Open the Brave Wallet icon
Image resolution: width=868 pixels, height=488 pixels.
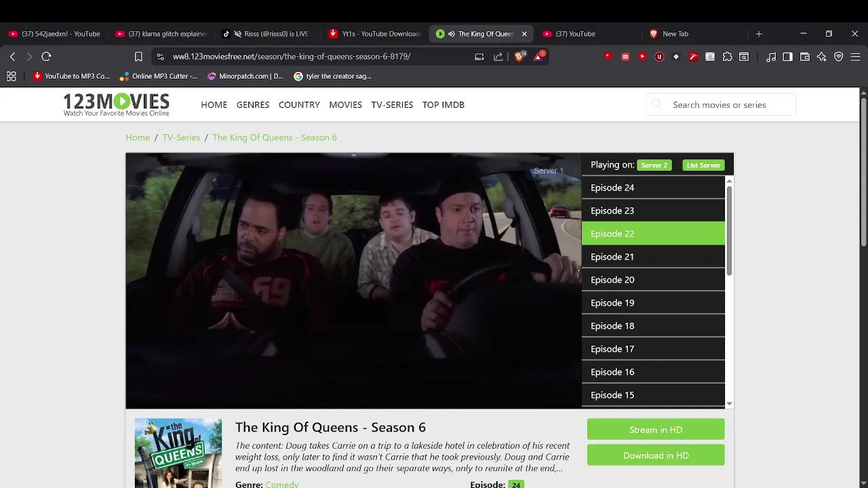click(x=805, y=57)
